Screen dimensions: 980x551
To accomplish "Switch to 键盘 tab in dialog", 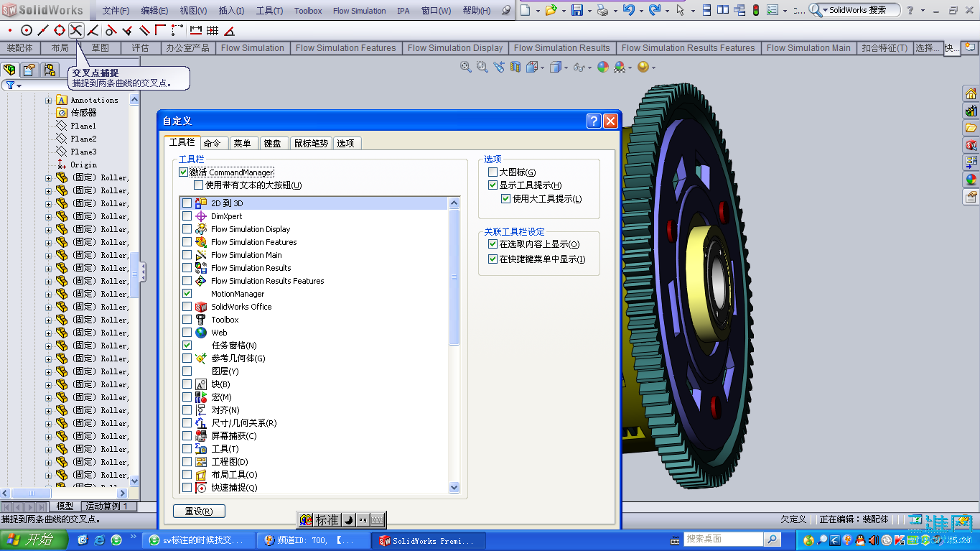I will tap(272, 143).
